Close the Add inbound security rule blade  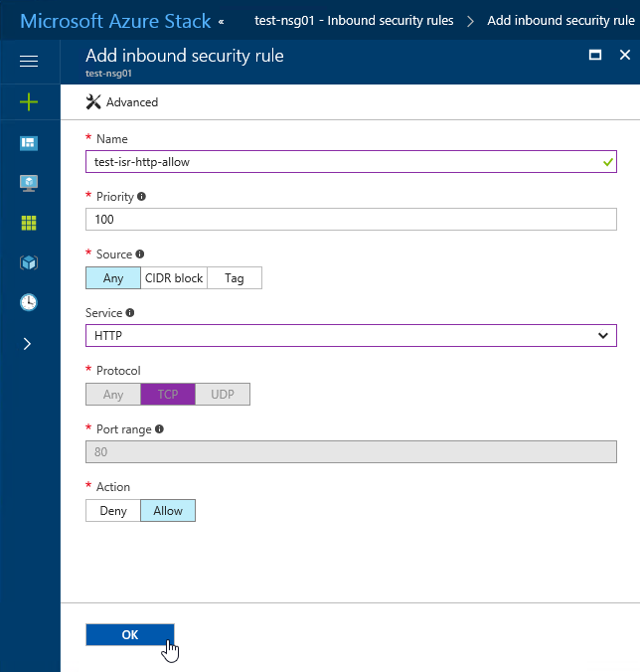[625, 55]
